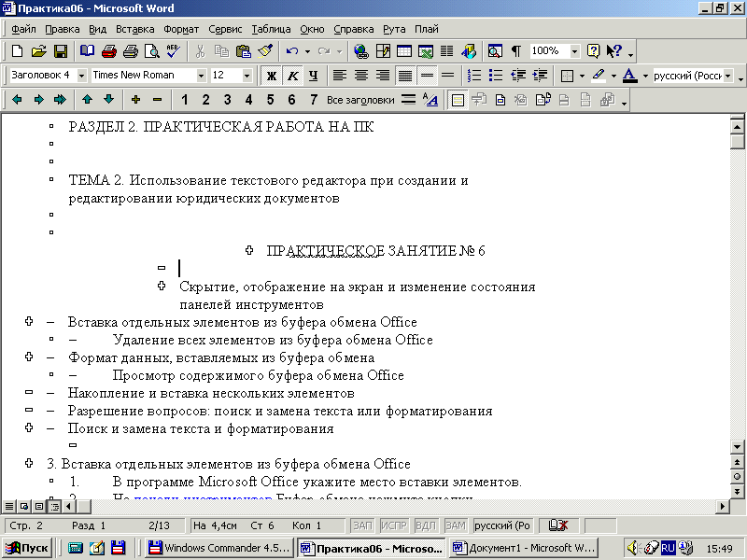Open the Файл menu

[23, 29]
